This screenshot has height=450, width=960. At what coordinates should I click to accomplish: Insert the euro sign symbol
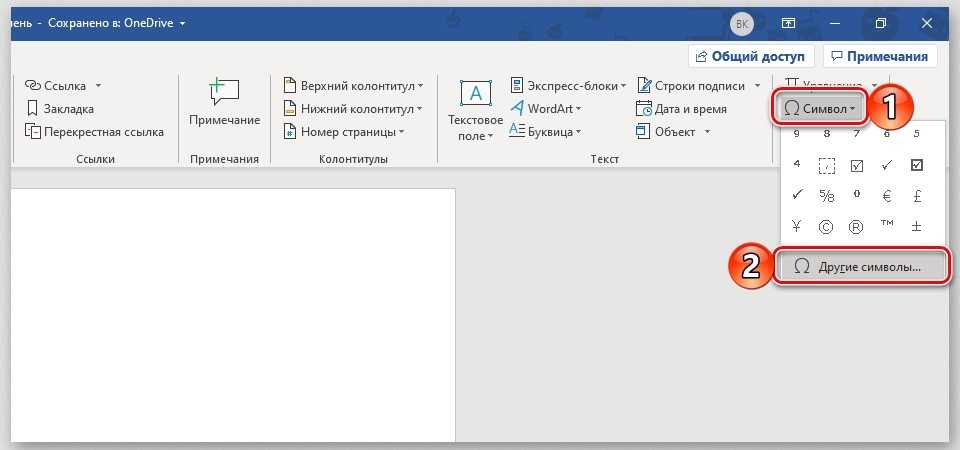(x=886, y=195)
